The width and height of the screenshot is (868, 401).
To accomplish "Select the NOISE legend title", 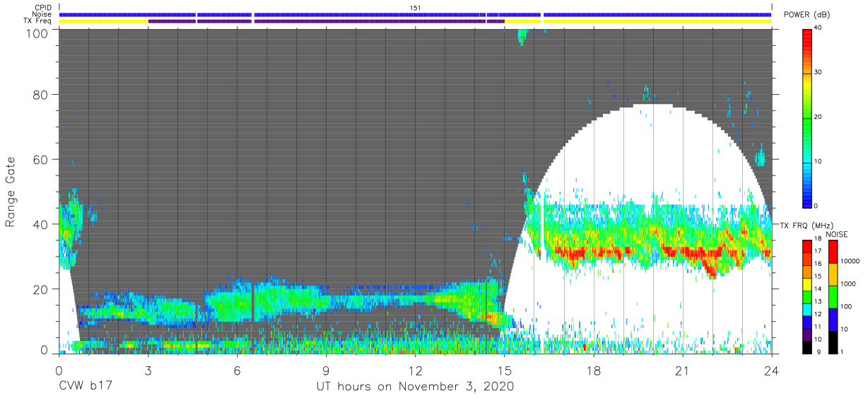I will pos(837,234).
